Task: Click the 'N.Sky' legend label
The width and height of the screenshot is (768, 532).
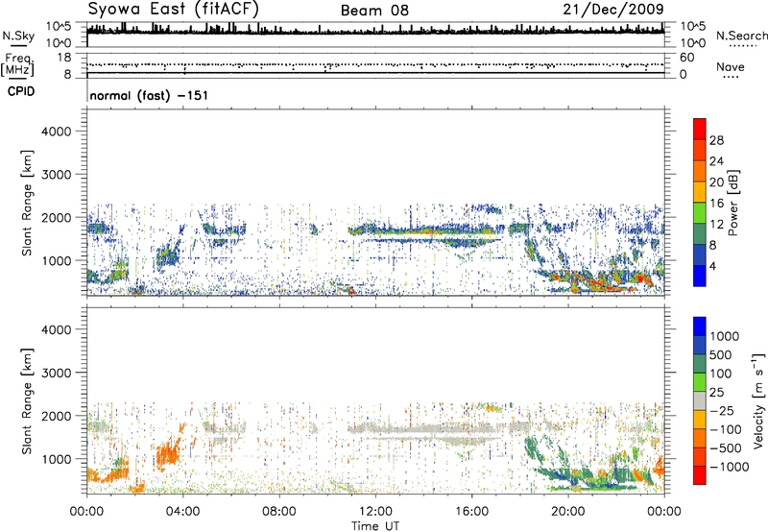Action: (18, 36)
